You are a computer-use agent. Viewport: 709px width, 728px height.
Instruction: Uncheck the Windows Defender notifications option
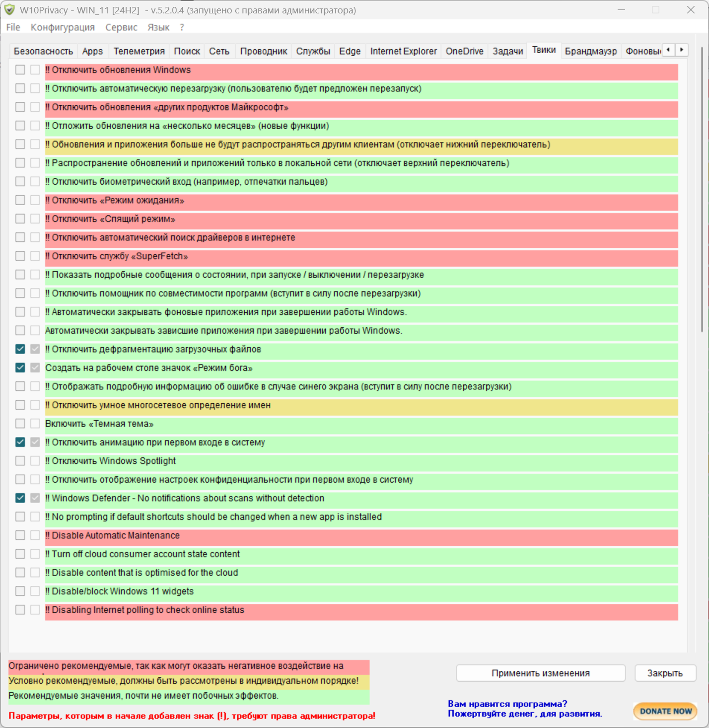click(20, 498)
